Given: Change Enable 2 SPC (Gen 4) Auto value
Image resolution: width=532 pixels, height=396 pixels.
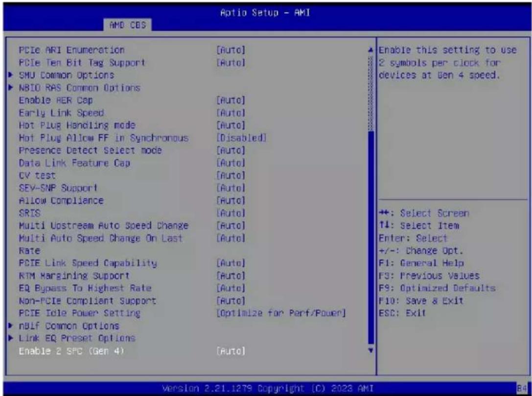Looking at the screenshot, I should click(x=231, y=351).
